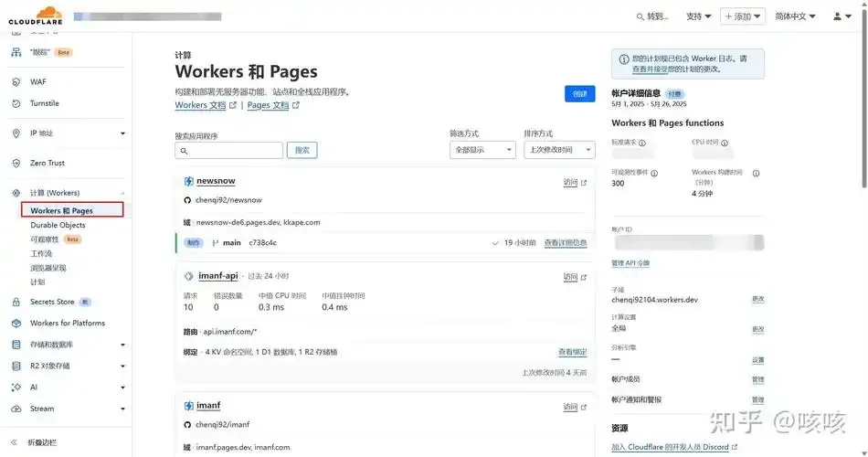Image resolution: width=868 pixels, height=457 pixels.
Task: Open the Plans sidebar item under Workers
Action: (37, 282)
